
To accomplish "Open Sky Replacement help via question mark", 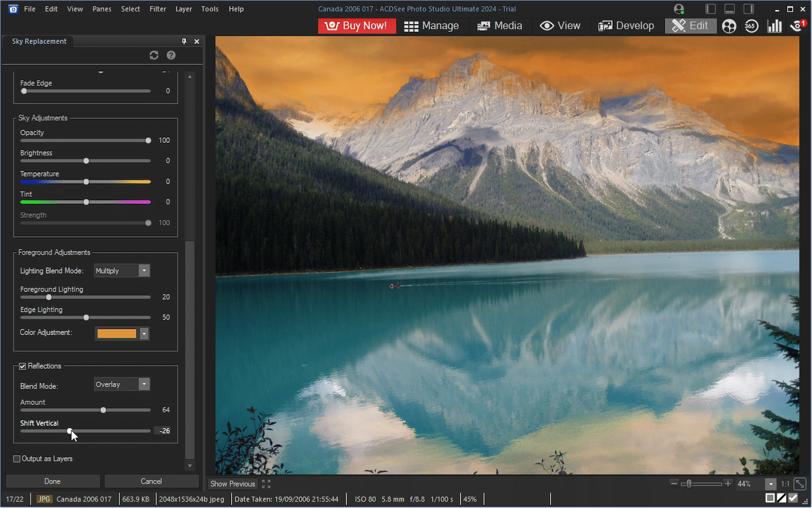I will pos(171,55).
